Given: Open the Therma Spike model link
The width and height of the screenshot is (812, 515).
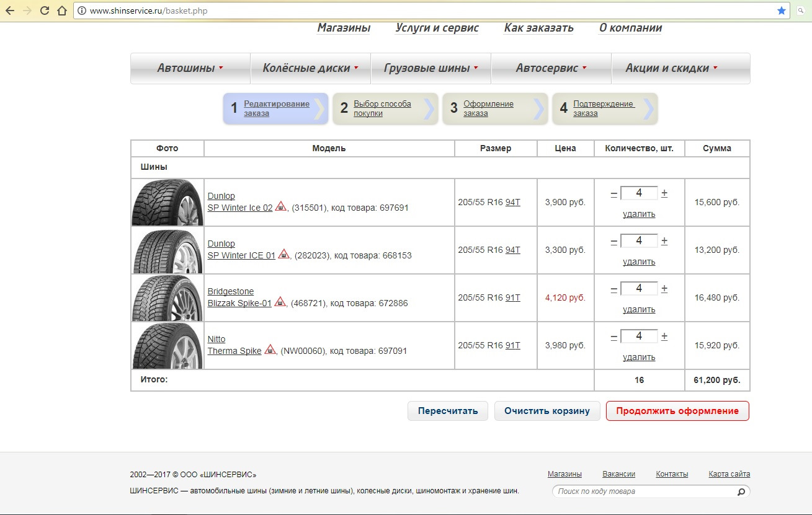Looking at the screenshot, I should 234,351.
